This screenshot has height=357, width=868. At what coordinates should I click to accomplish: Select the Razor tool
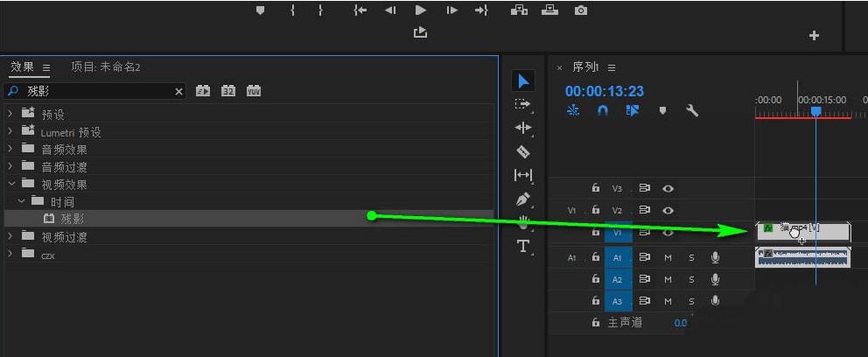pos(522,151)
